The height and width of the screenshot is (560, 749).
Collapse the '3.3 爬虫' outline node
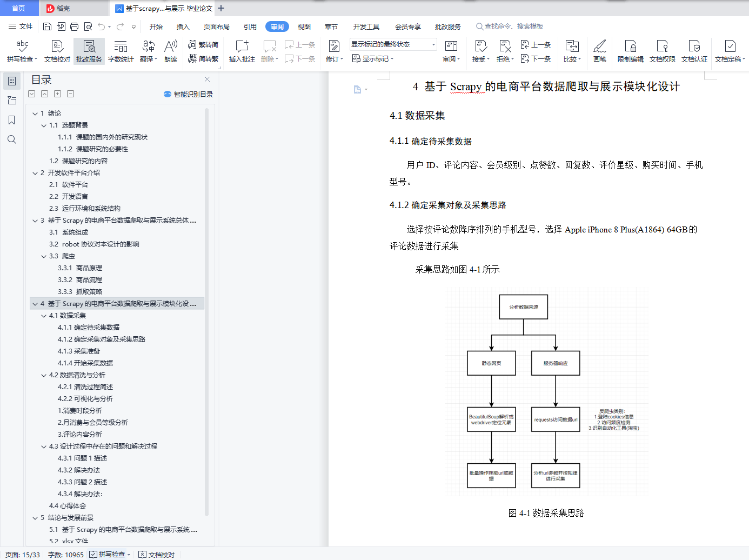44,256
